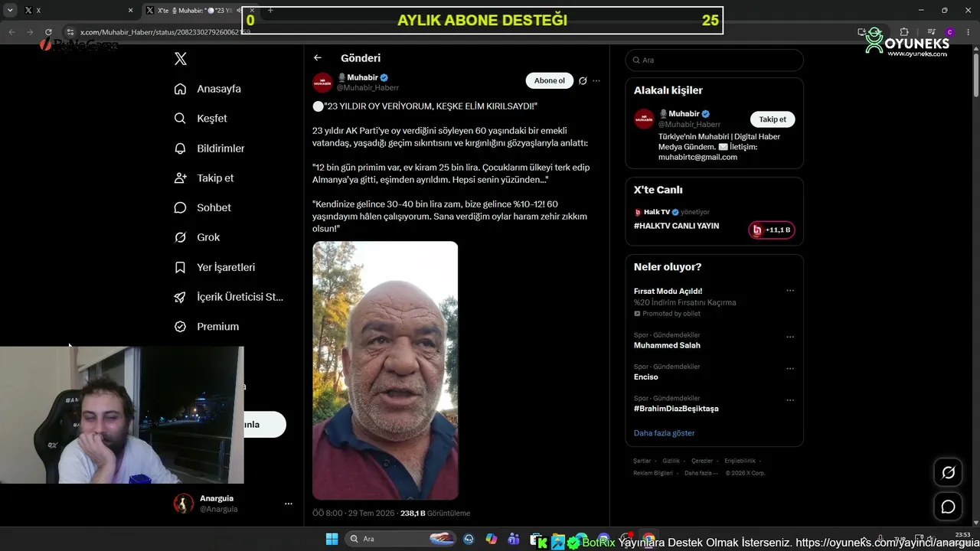Open the Çerezler footer link
This screenshot has width=980, height=551.
[x=702, y=461]
